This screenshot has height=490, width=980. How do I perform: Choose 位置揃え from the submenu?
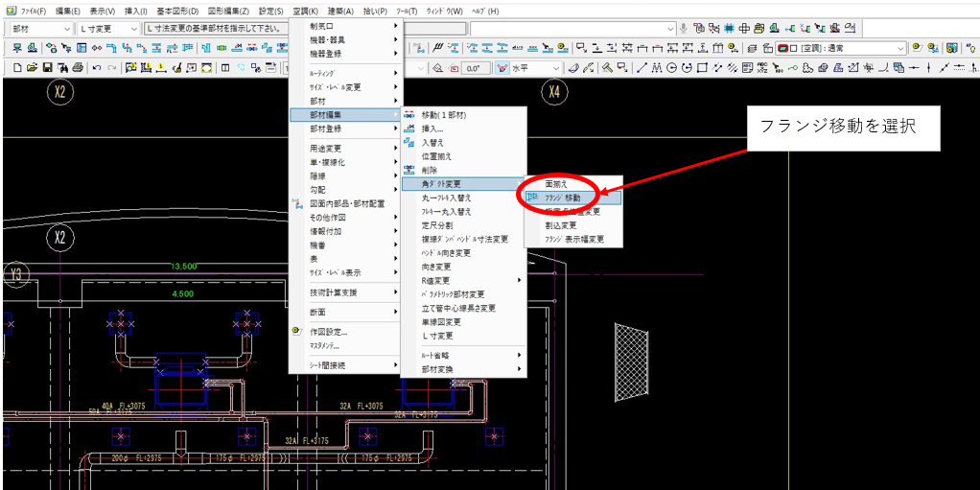tap(462, 155)
